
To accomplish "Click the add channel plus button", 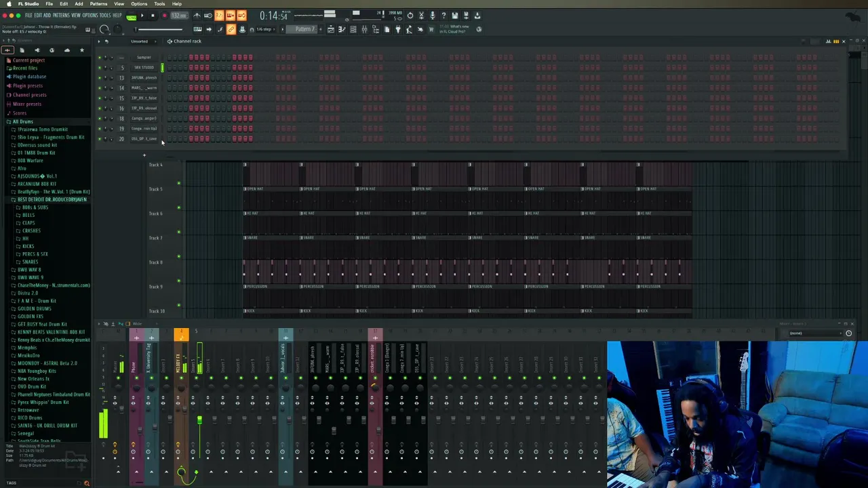I will tap(144, 155).
